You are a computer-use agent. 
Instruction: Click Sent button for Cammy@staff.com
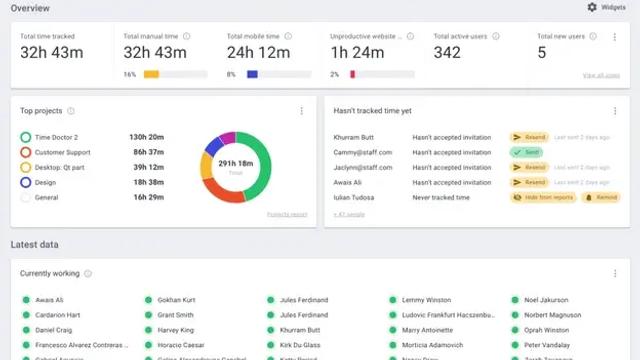tap(526, 152)
